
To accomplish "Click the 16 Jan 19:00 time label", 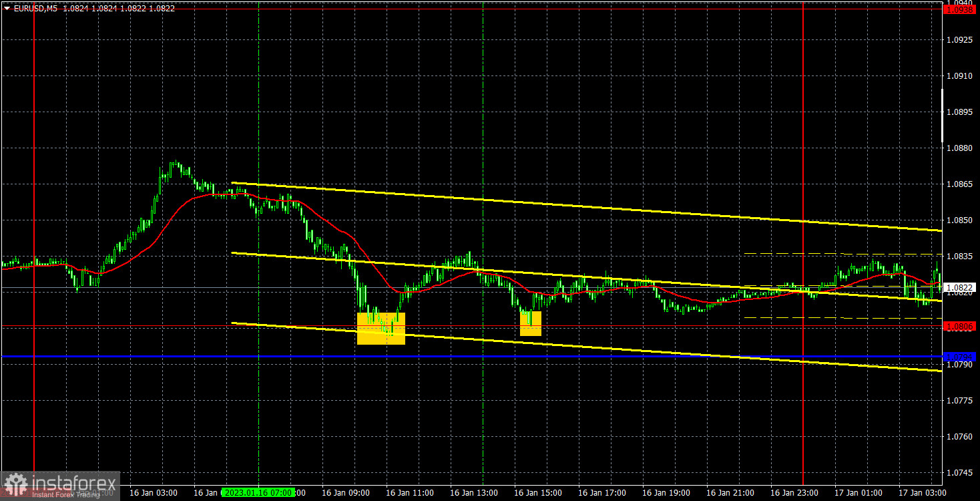I will pyautogui.click(x=666, y=492).
